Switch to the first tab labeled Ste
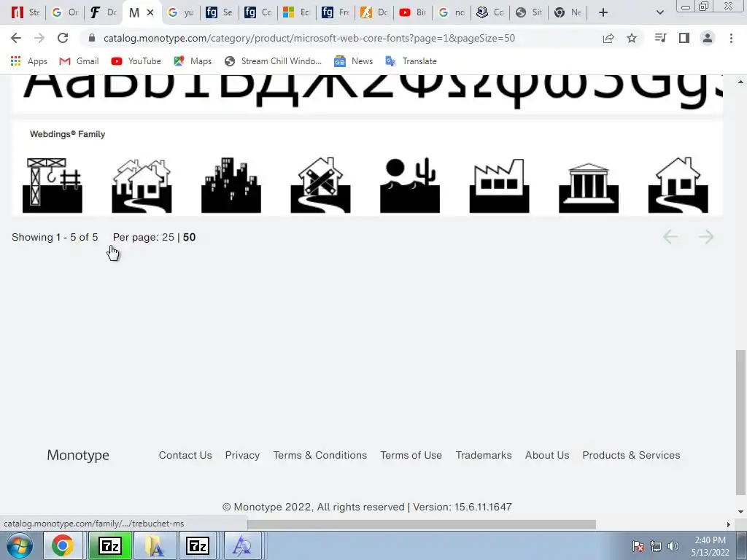This screenshot has width=747, height=560. [x=26, y=12]
